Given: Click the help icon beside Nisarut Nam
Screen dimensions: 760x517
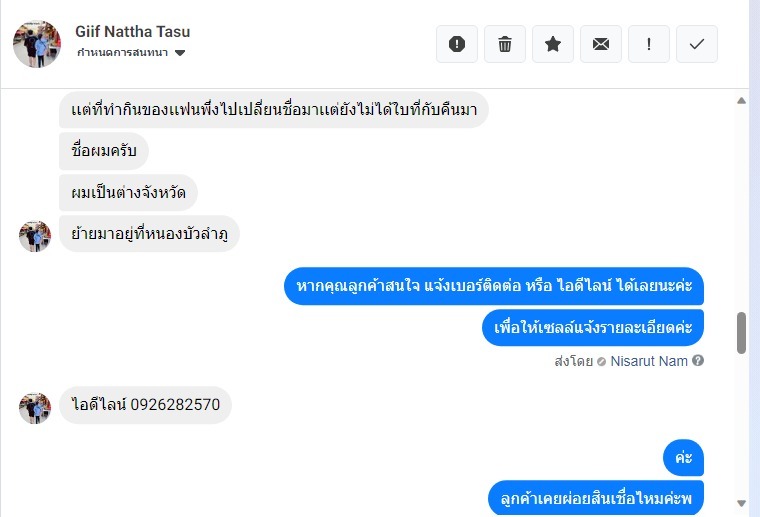Looking at the screenshot, I should 698,361.
